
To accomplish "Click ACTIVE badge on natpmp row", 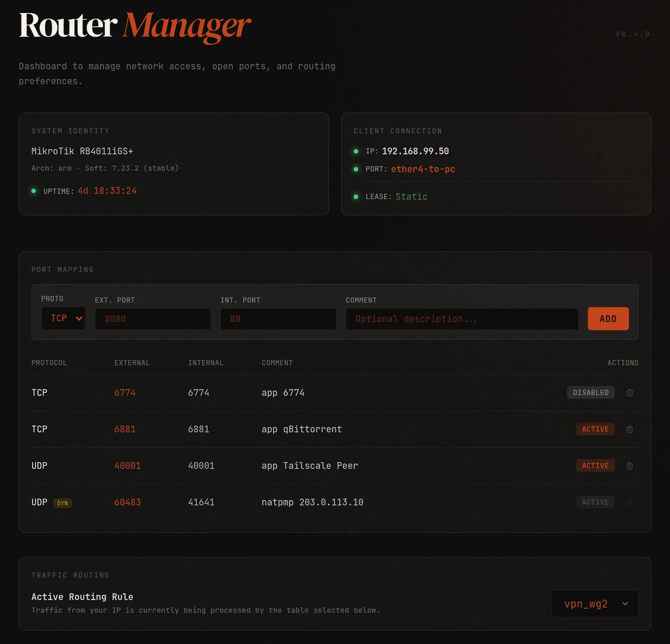I will pyautogui.click(x=595, y=502).
